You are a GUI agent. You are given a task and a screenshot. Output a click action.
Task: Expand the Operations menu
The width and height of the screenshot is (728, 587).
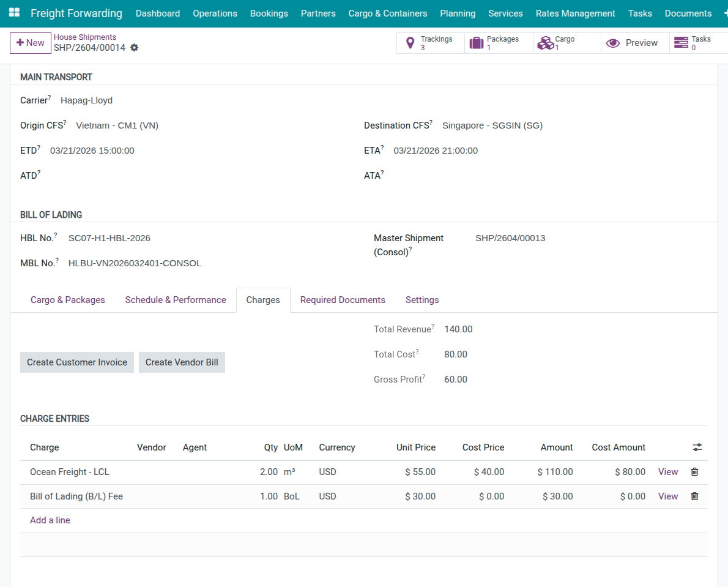(215, 13)
